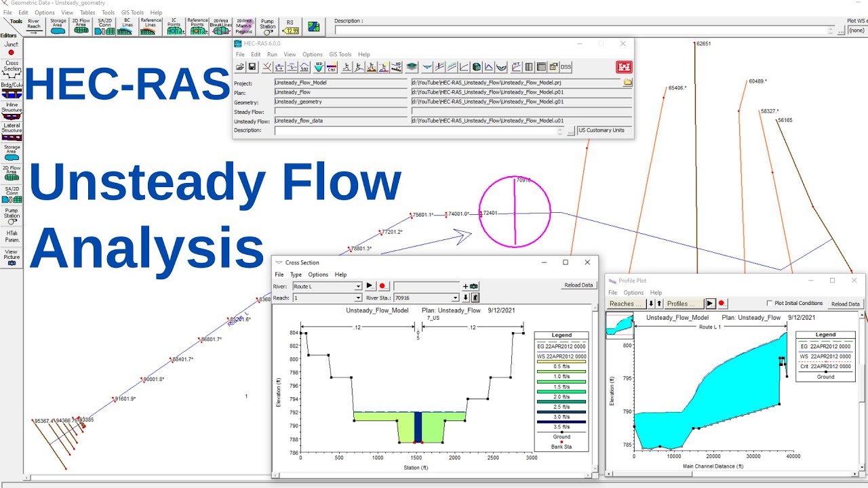This screenshot has height=488, width=868.
Task: Open the Junction editor
Action: point(12,49)
